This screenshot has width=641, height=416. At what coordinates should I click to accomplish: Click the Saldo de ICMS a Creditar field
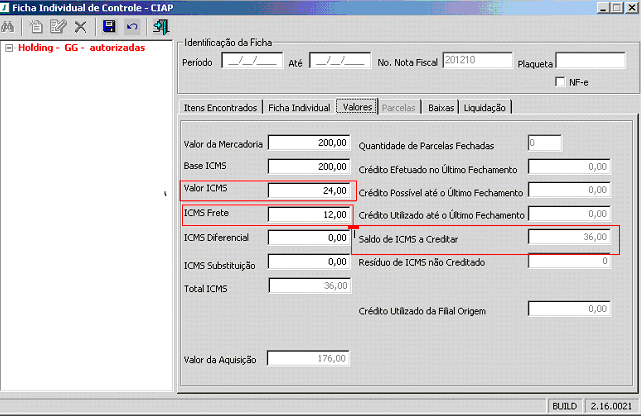[x=569, y=237]
